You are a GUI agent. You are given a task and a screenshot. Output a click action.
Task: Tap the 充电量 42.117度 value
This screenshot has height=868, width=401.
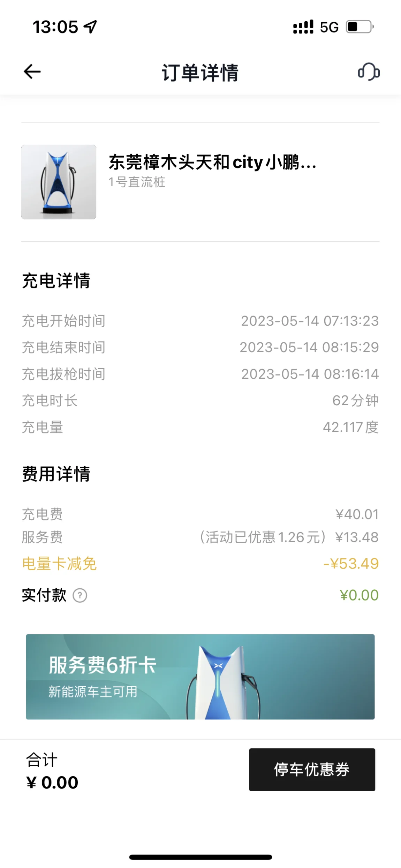tap(351, 427)
